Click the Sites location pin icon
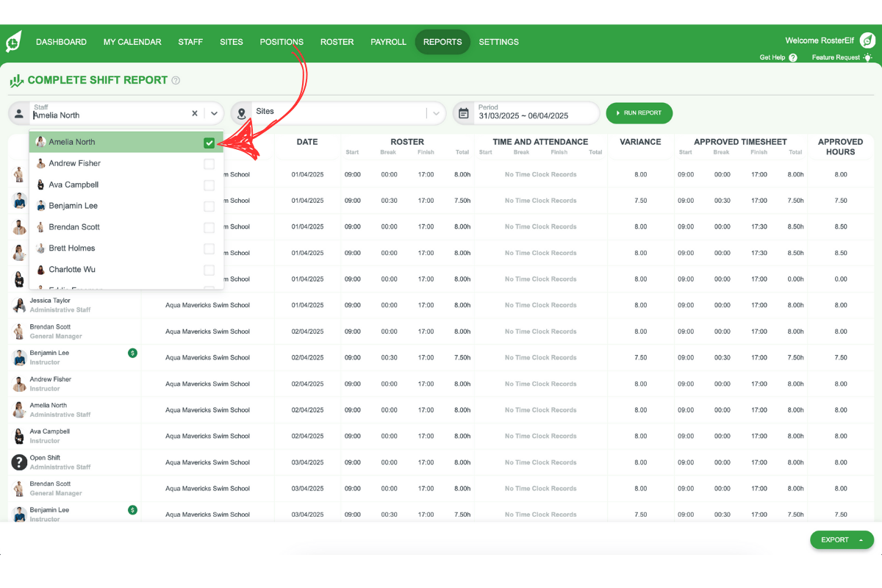 point(241,113)
